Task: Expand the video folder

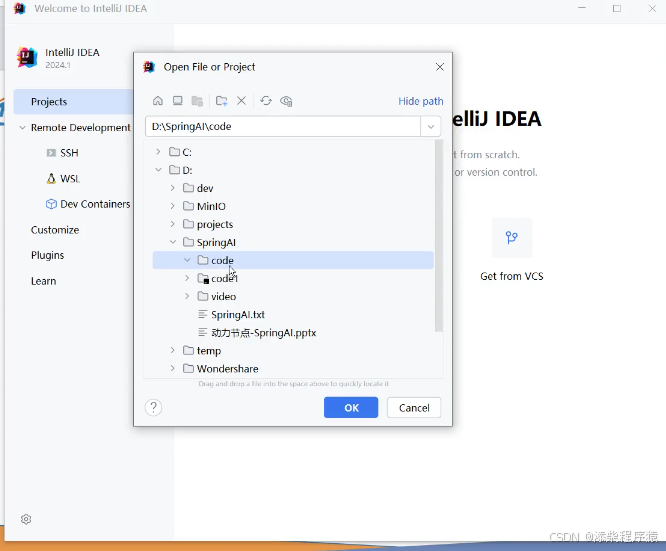Action: tap(187, 296)
